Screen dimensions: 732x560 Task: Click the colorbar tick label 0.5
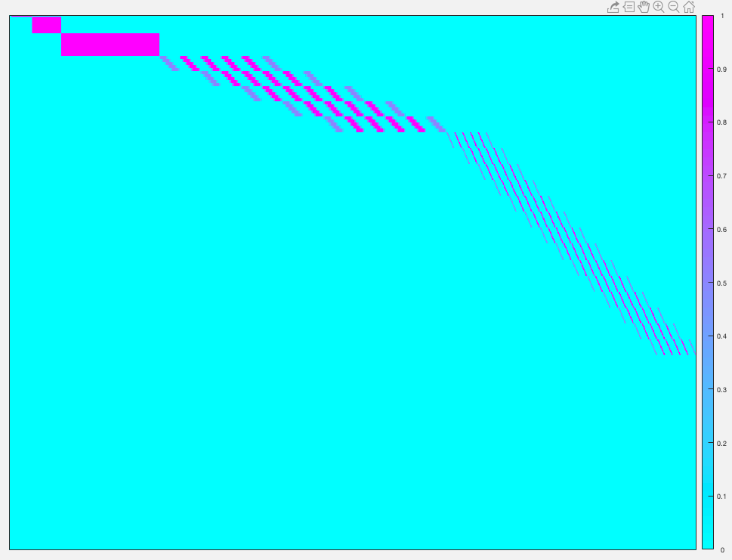click(x=721, y=283)
